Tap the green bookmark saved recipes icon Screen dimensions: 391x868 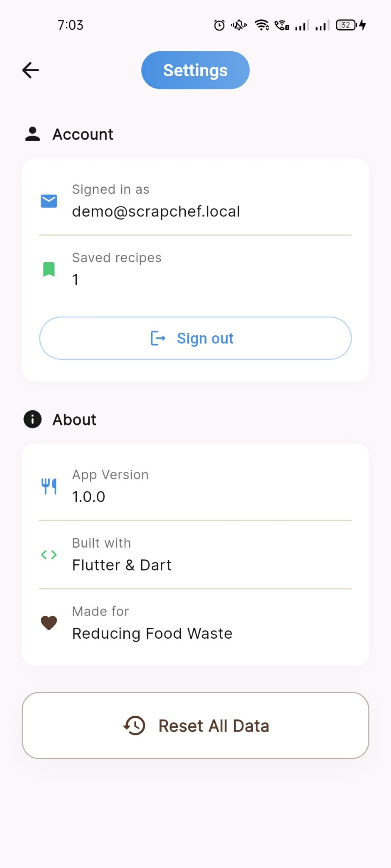point(49,269)
